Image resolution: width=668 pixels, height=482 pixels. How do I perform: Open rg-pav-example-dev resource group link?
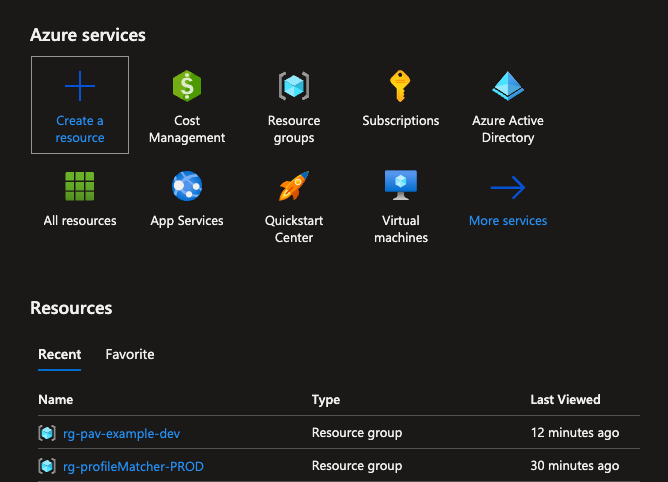[x=121, y=433]
